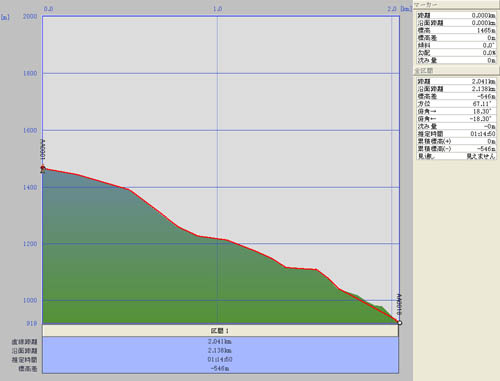The width and height of the screenshot is (500, 381).
Task: Click the 標高差 -546m cell below the chart
Action: pos(220,368)
